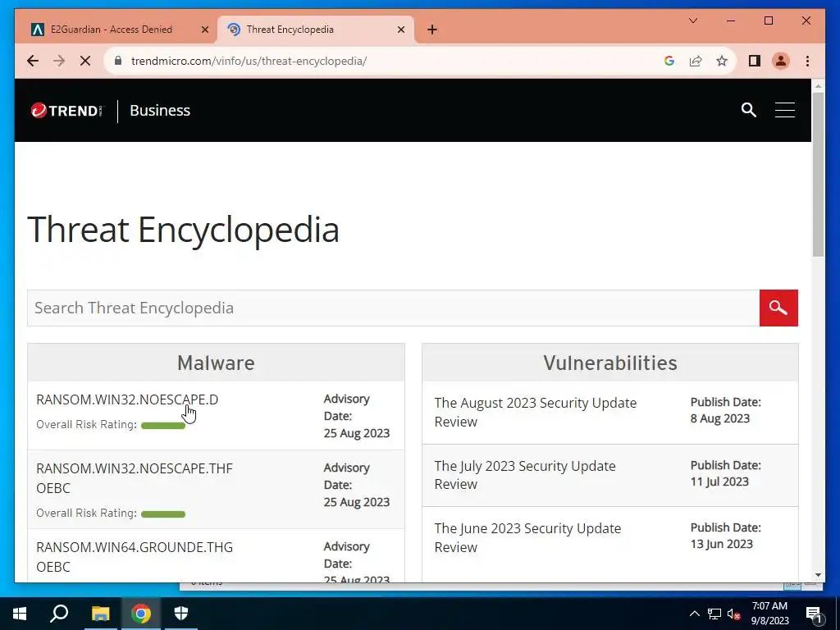Open The June 2023 Security Update Review
This screenshot has width=840, height=630.
click(x=527, y=537)
